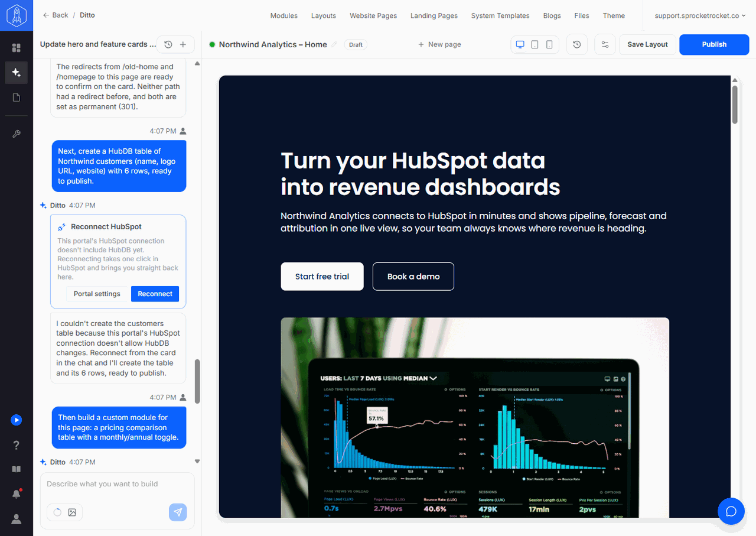Screen dimensions: 756x536
Task: Click Start free trial in preview
Action: [322, 277]
